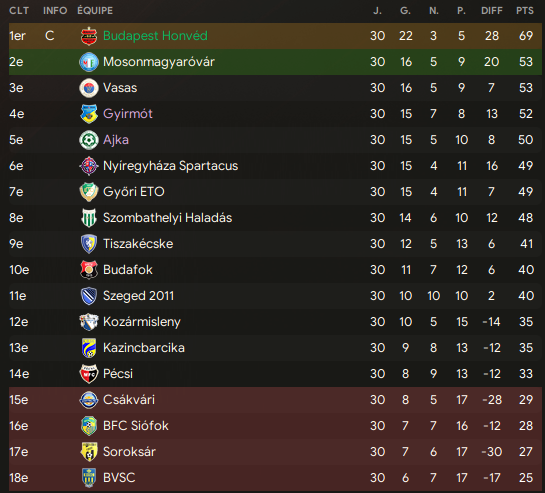
Task: Select the Gyirmót club logo
Action: [89, 114]
